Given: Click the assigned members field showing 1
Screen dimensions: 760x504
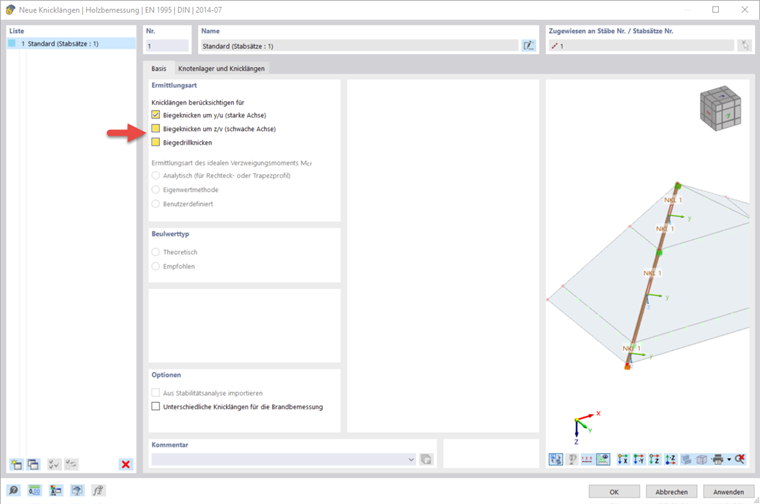Looking at the screenshot, I should [641, 46].
